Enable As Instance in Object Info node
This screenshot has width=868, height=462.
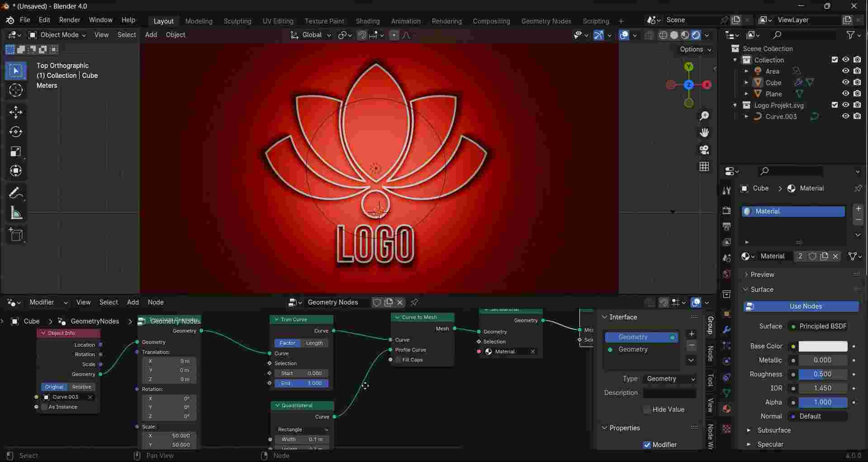[44, 407]
